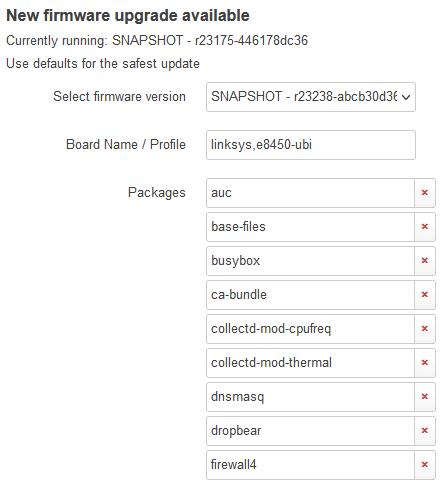Remove the ca-bundle package

tap(425, 295)
